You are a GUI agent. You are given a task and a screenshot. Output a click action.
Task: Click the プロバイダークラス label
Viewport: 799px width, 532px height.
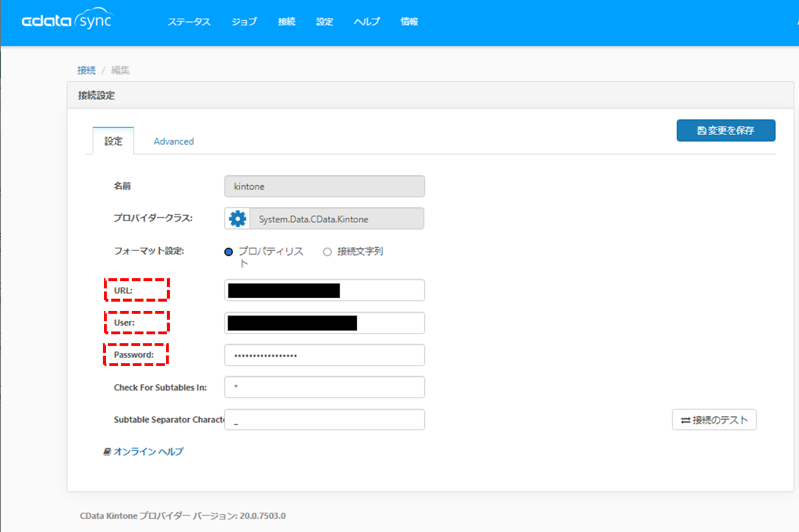pos(153,218)
